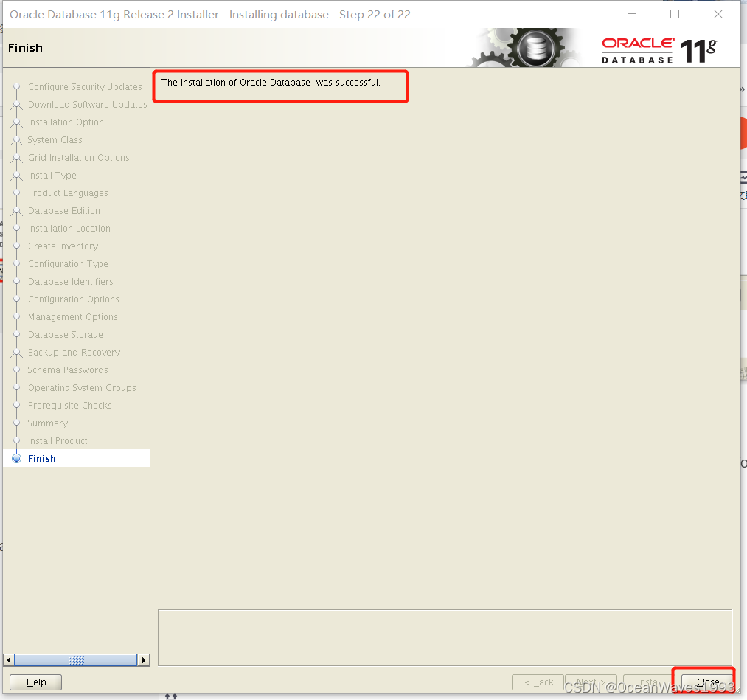Click the installation successful message

273,83
